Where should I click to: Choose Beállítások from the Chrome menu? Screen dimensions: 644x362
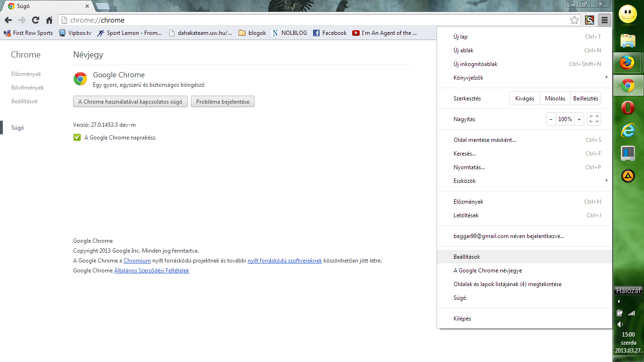(x=524, y=257)
